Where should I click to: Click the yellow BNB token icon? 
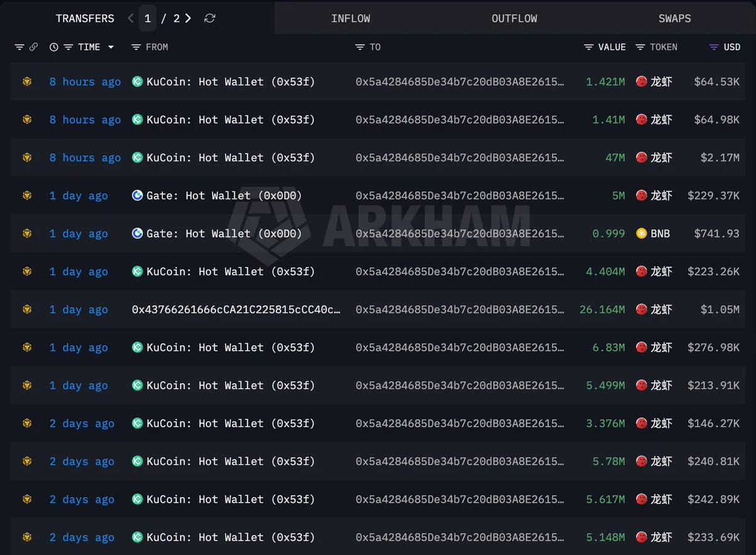tap(641, 233)
